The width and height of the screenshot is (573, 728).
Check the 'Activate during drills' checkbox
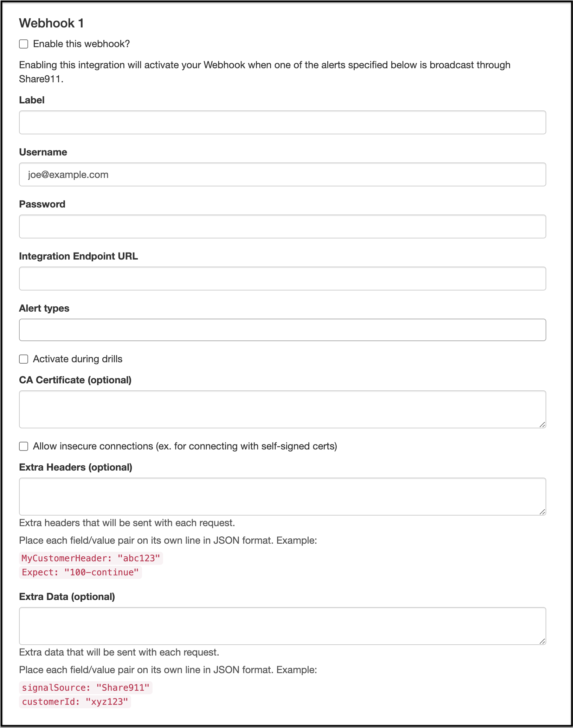coord(24,359)
